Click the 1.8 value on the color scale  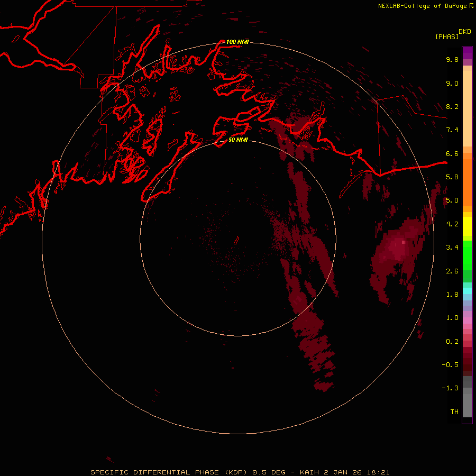tap(452, 295)
